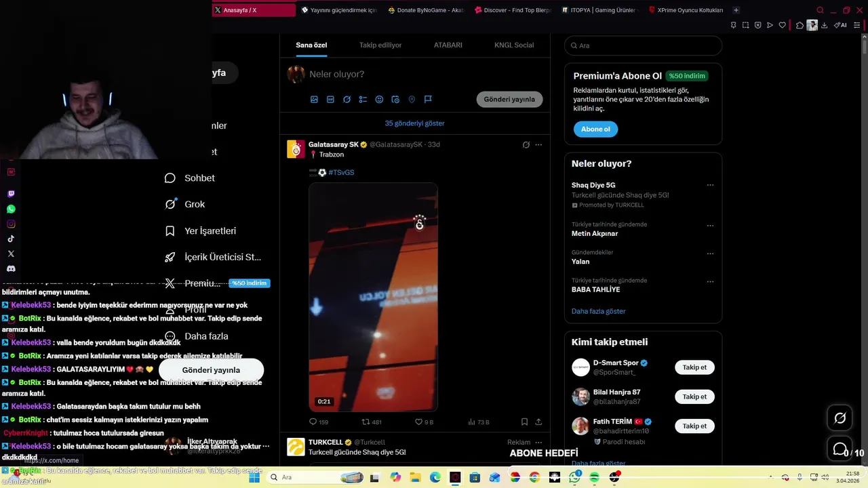Click the browser toolbar snapshot icon
The width and height of the screenshot is (868, 488).
click(x=745, y=25)
